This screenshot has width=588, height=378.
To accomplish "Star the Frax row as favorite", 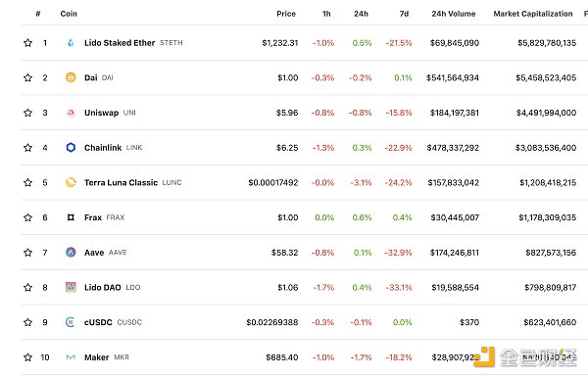I will 27,217.
